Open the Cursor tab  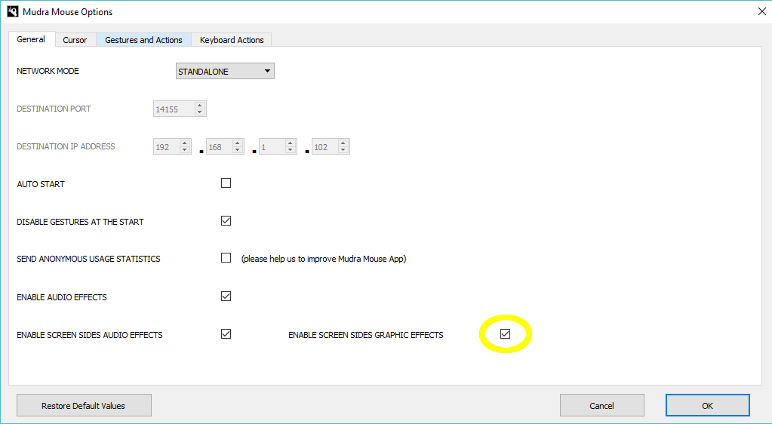(74, 40)
